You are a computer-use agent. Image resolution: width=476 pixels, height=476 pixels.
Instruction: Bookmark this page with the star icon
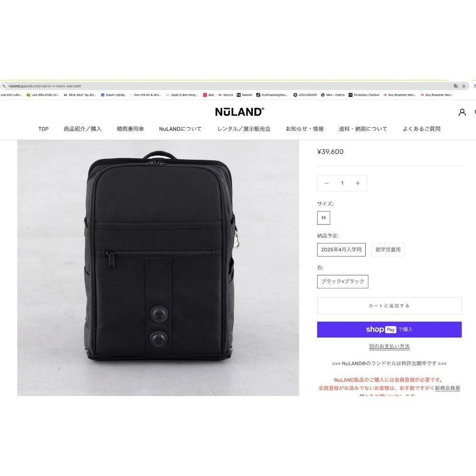463,86
